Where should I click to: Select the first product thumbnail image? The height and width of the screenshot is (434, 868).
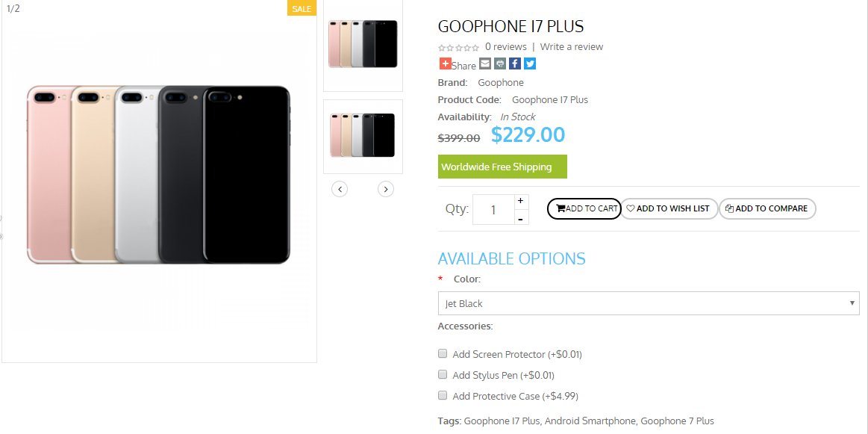[363, 45]
